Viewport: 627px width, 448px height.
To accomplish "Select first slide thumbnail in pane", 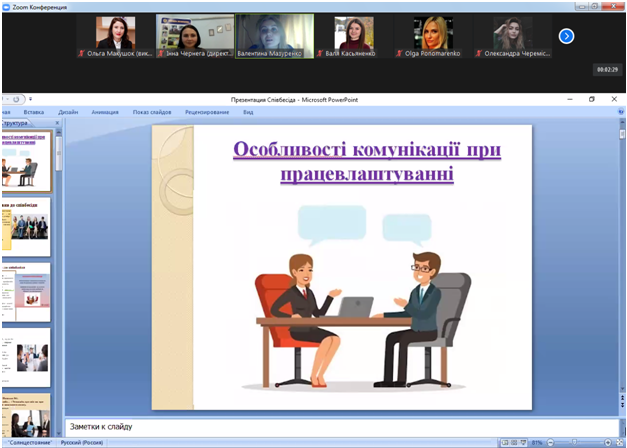I will pos(27,161).
